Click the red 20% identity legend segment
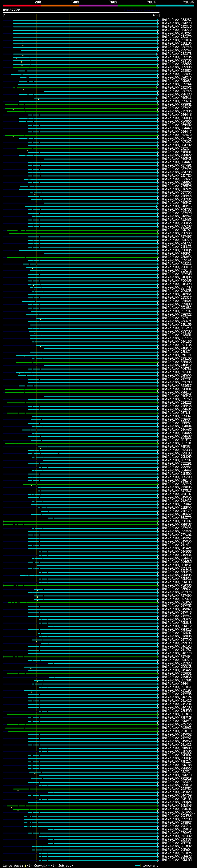This screenshot has width=197, height=868. [x=22, y=6]
